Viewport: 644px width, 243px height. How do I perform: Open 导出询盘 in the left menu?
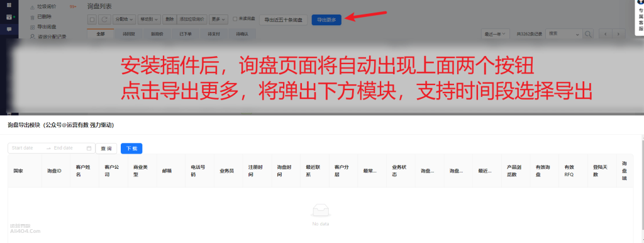click(x=47, y=26)
